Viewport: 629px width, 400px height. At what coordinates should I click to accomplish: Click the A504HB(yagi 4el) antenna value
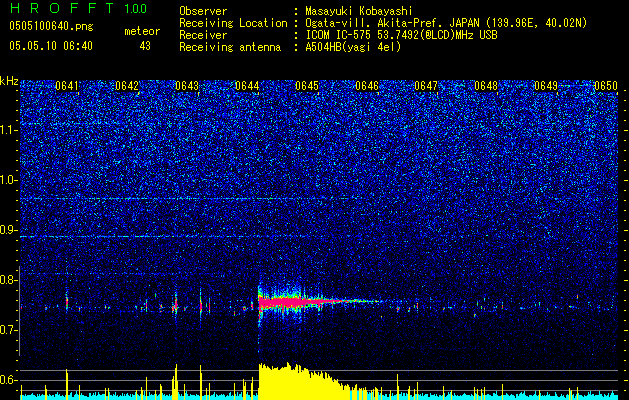(x=353, y=47)
